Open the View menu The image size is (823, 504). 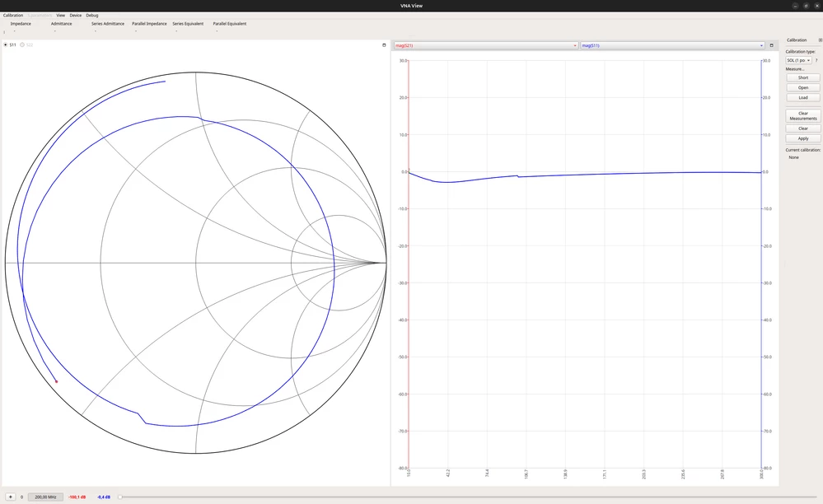click(61, 15)
